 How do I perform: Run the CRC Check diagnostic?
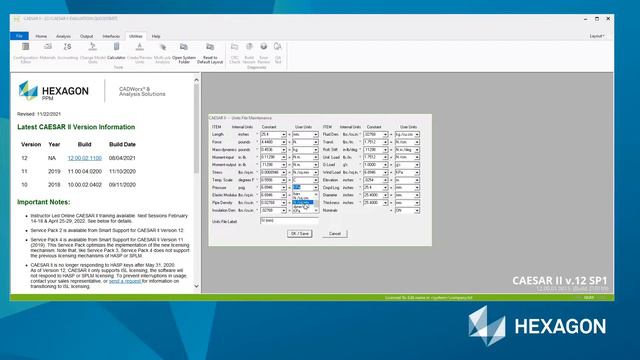coord(234,53)
